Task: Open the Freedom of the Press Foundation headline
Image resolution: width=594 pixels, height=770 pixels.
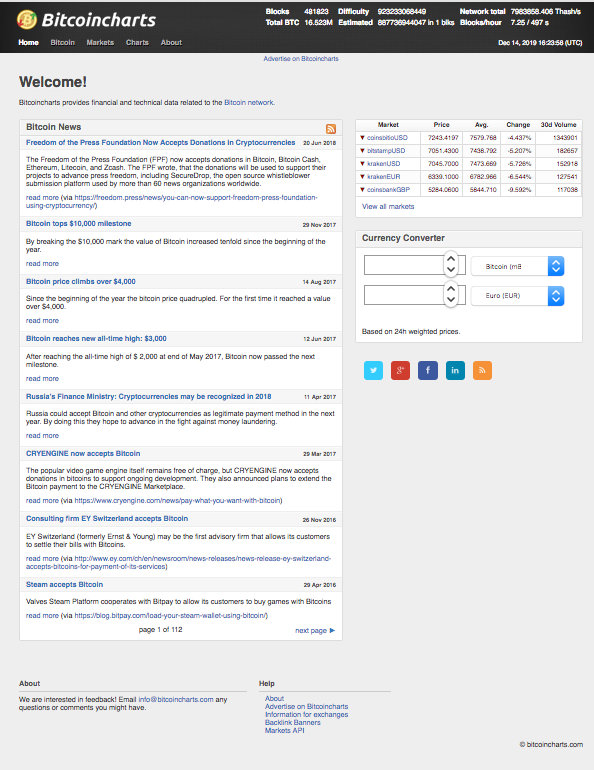Action: 161,142
